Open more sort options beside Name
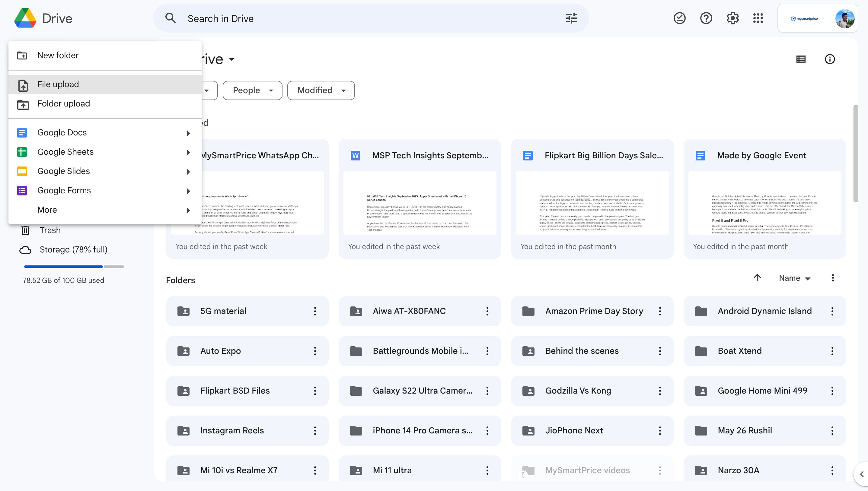Image resolution: width=868 pixels, height=491 pixels. pyautogui.click(x=833, y=278)
